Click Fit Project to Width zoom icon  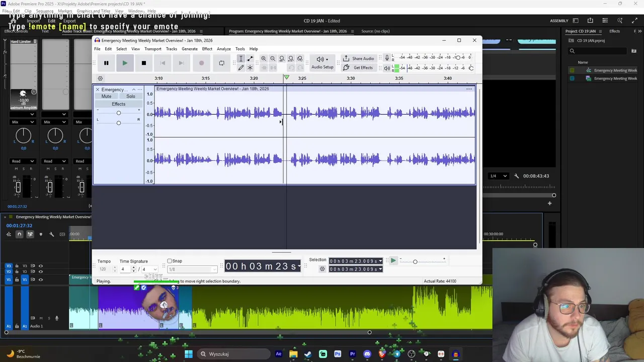point(291,59)
